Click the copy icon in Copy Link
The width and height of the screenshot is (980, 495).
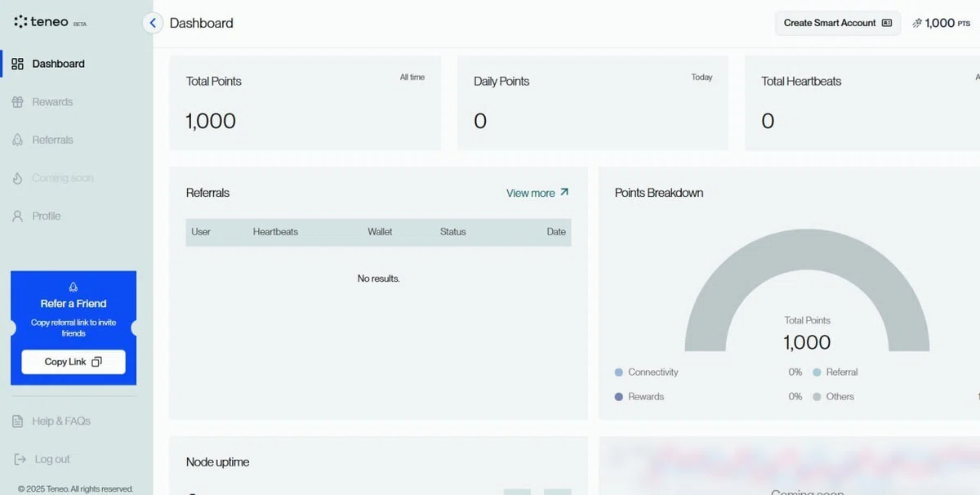pyautogui.click(x=96, y=362)
